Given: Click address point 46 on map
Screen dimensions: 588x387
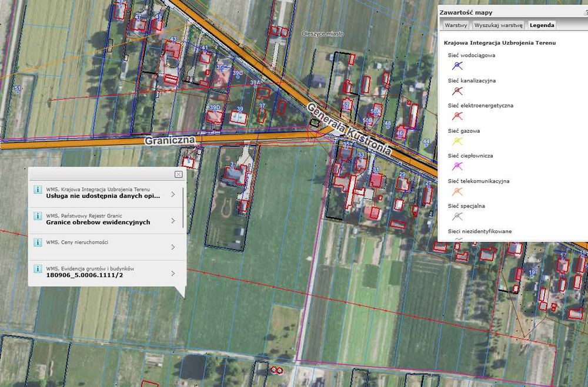Looking at the screenshot, I should (x=399, y=133).
